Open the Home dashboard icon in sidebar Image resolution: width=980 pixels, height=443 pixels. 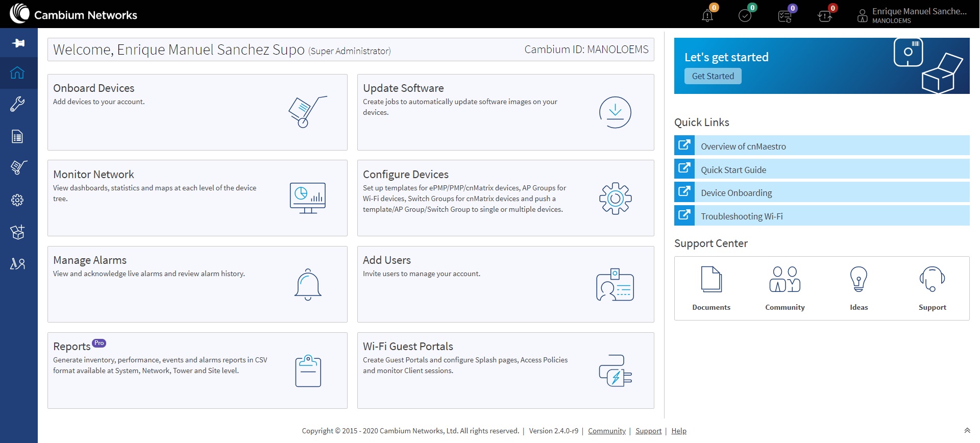[17, 72]
